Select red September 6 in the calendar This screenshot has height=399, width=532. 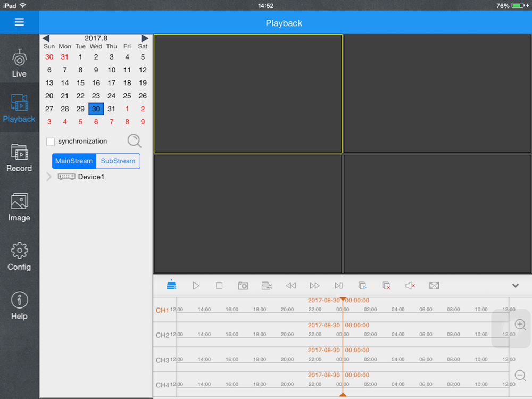tap(96, 122)
